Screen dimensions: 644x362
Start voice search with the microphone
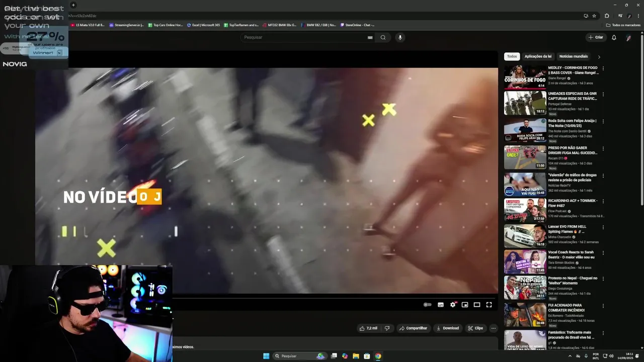400,37
